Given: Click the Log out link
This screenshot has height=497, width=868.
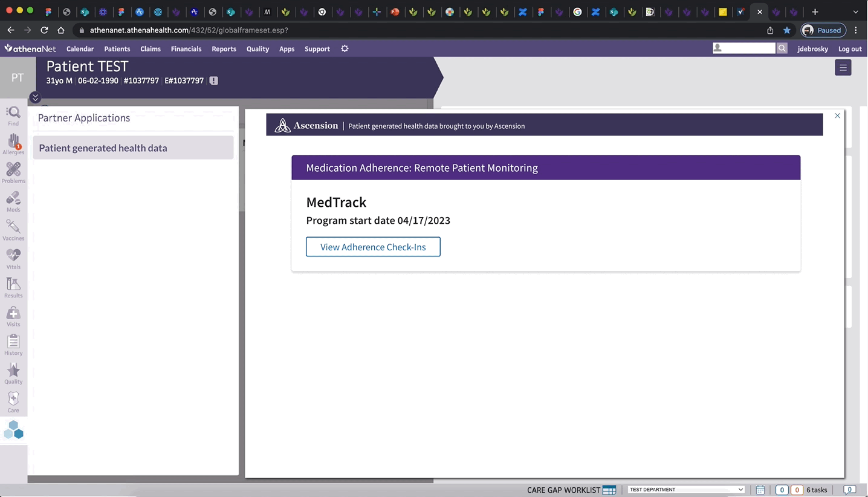Looking at the screenshot, I should point(850,48).
